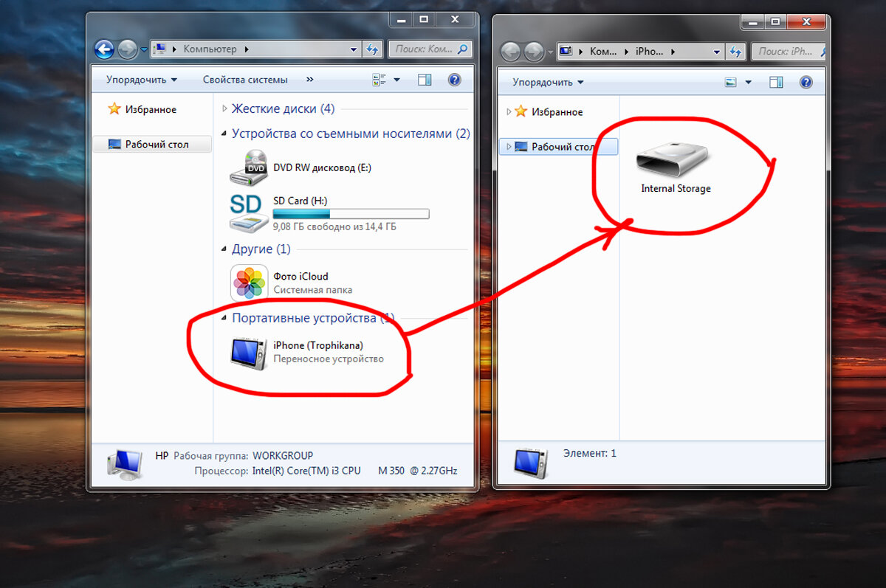Click the 'Системная папка' label
Image resolution: width=886 pixels, height=588 pixels.
[x=313, y=290]
